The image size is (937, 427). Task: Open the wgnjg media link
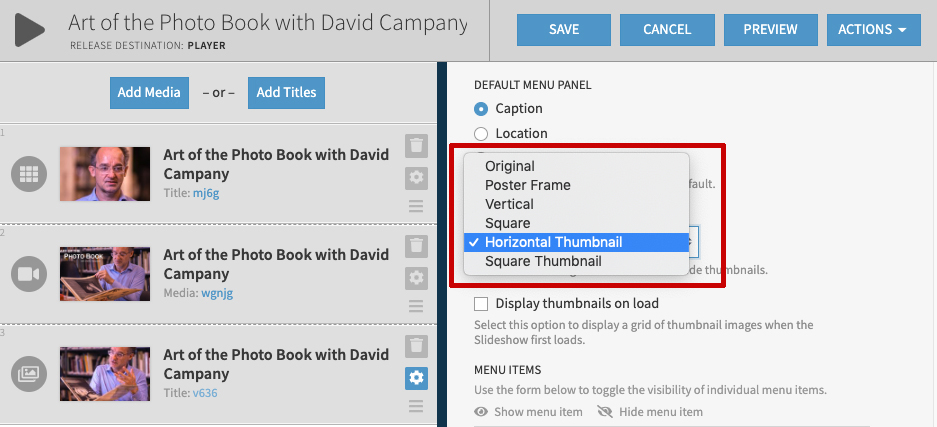coord(217,293)
